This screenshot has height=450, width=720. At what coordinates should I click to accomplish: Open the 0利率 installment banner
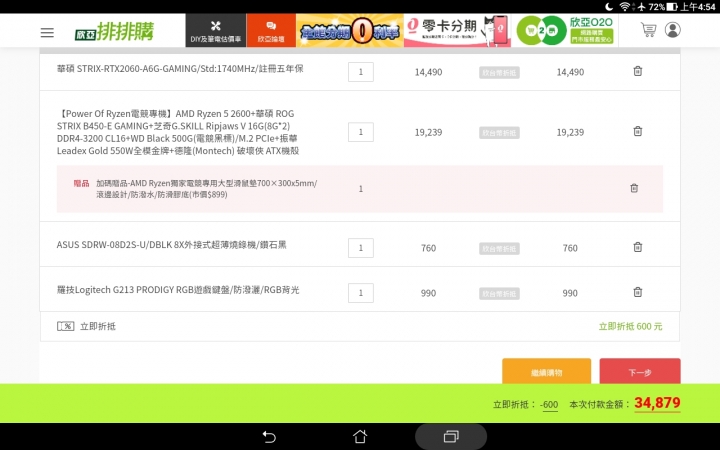tap(350, 31)
